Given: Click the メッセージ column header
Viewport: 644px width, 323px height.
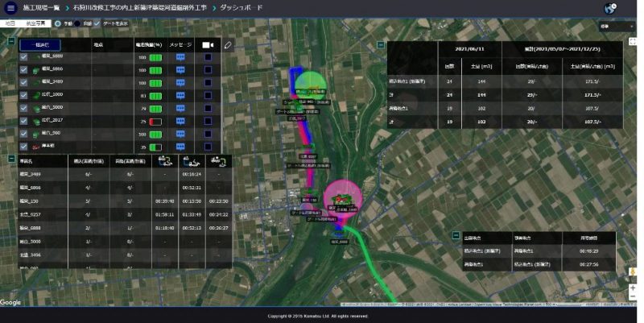Looking at the screenshot, I should pos(180,45).
